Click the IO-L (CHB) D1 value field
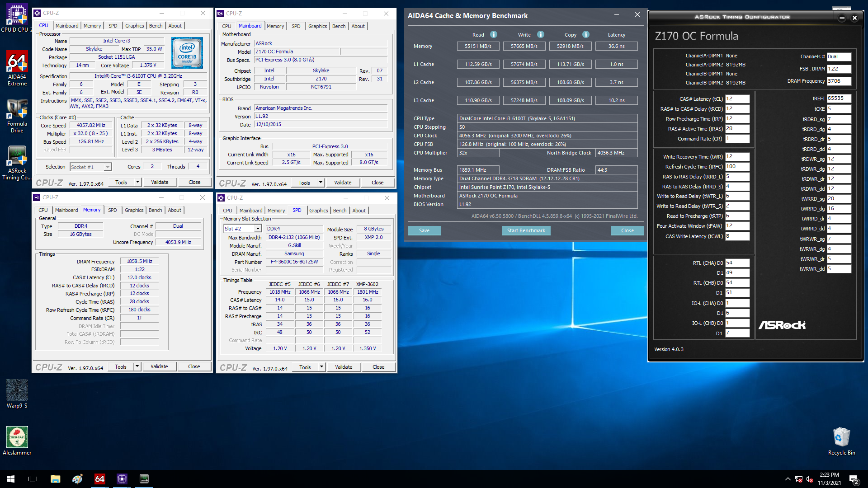Image resolution: width=868 pixels, height=488 pixels. pyautogui.click(x=737, y=333)
